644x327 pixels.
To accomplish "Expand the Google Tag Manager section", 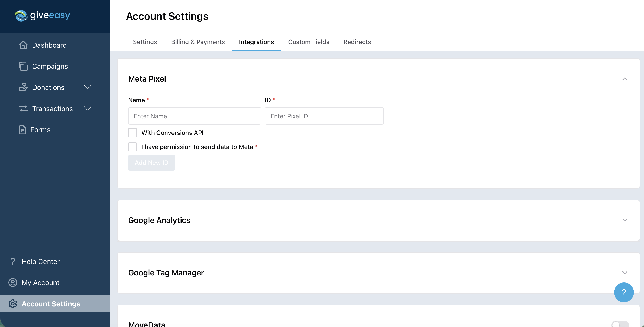I will [x=625, y=273].
